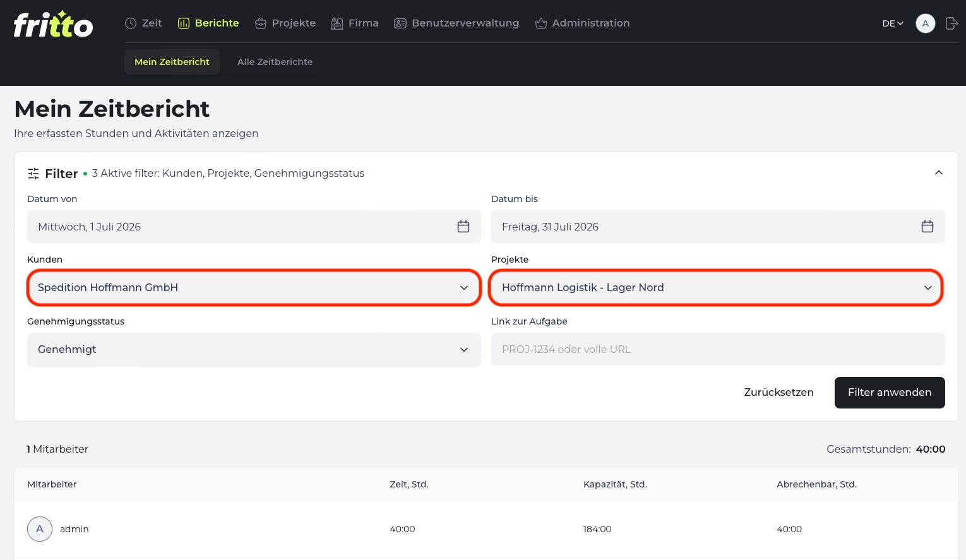Click the 1 Mitarbeiter count text
This screenshot has height=560, width=966.
pos(57,450)
